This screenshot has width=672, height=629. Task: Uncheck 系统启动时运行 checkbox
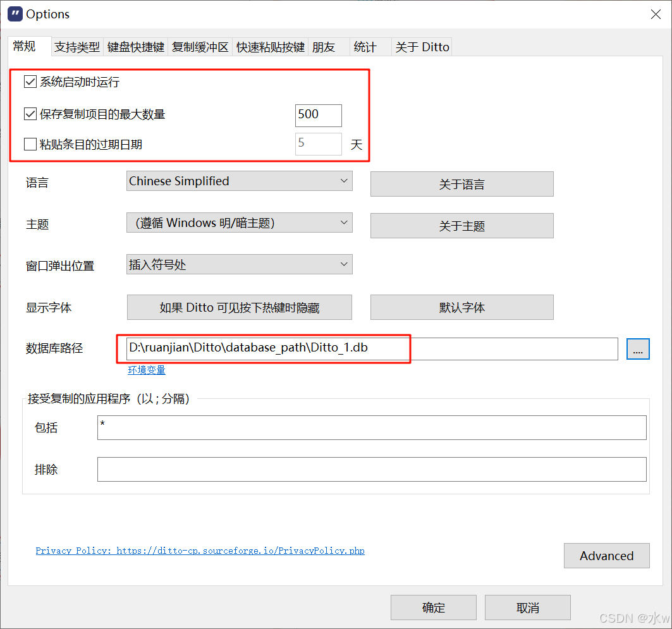click(30, 82)
